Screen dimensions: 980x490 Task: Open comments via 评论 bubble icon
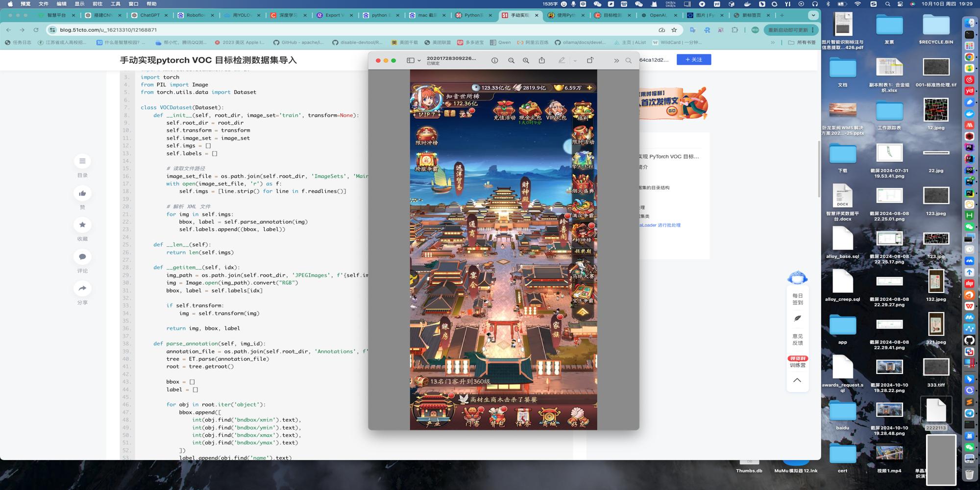82,257
